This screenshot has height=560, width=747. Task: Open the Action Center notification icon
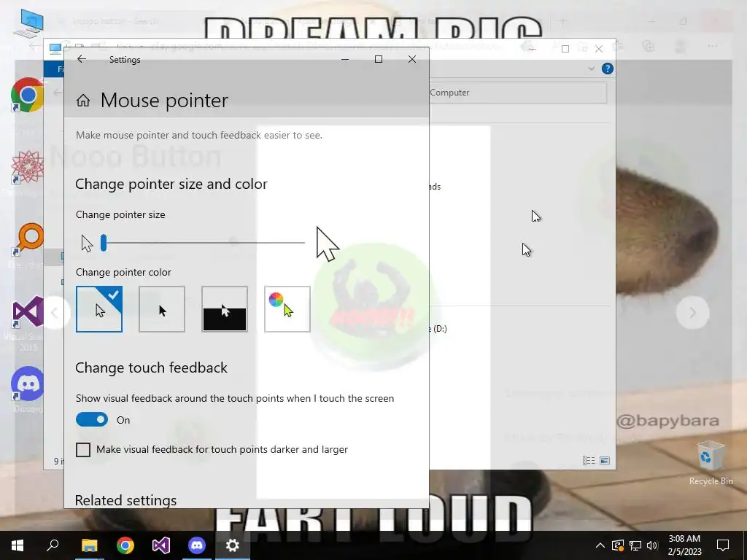[x=723, y=545]
